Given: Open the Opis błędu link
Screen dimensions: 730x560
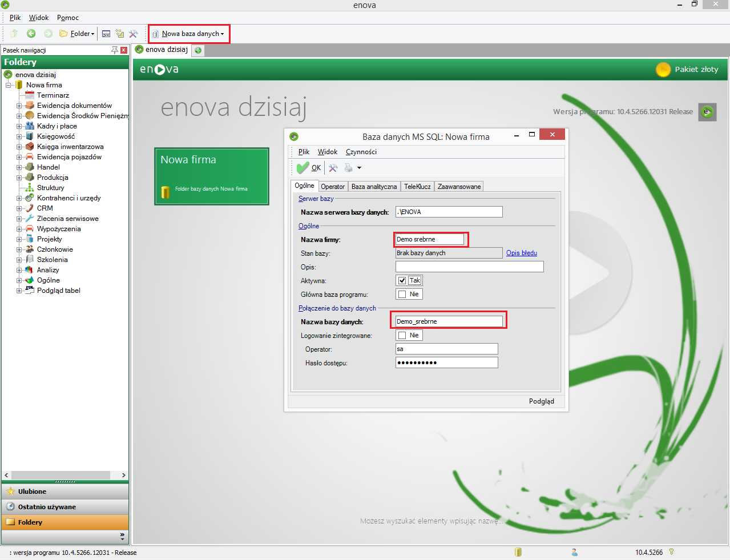Looking at the screenshot, I should pyautogui.click(x=522, y=253).
